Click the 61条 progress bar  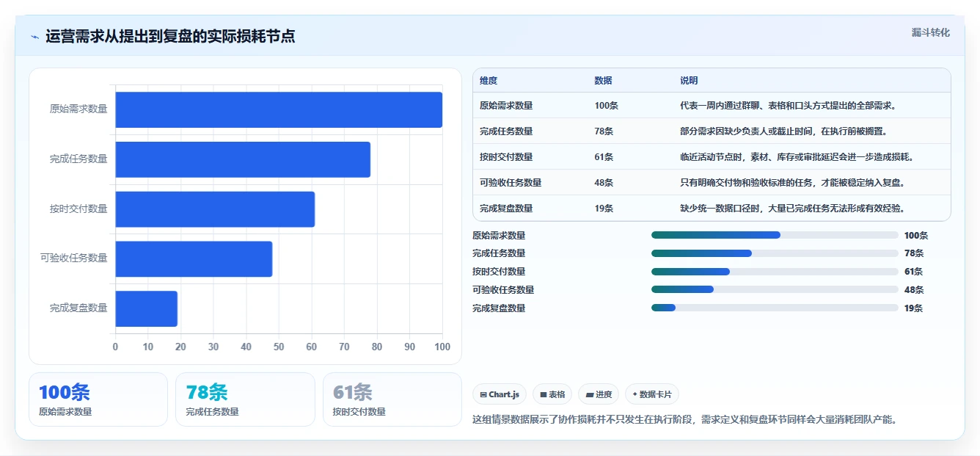(775, 272)
